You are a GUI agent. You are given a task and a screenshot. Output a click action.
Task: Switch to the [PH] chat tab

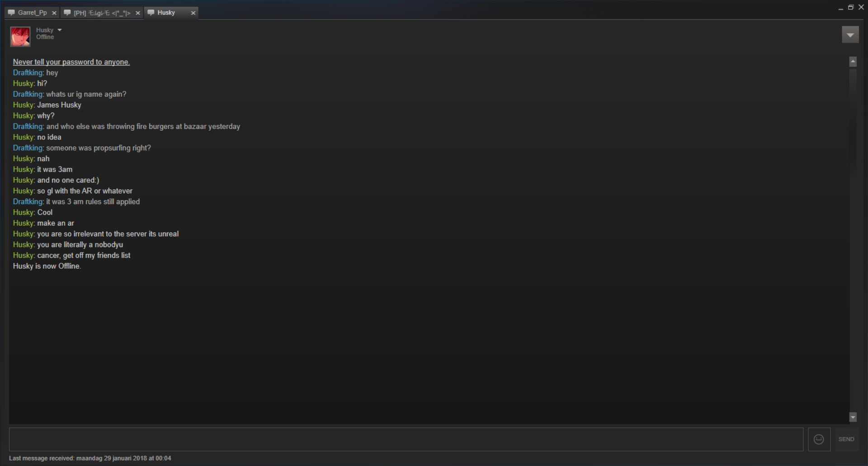tap(102, 13)
